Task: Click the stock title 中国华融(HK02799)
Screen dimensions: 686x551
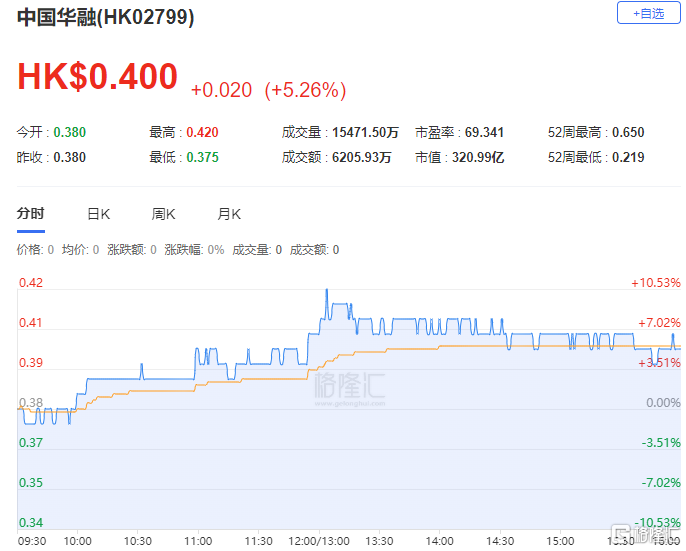Action: tap(105, 18)
